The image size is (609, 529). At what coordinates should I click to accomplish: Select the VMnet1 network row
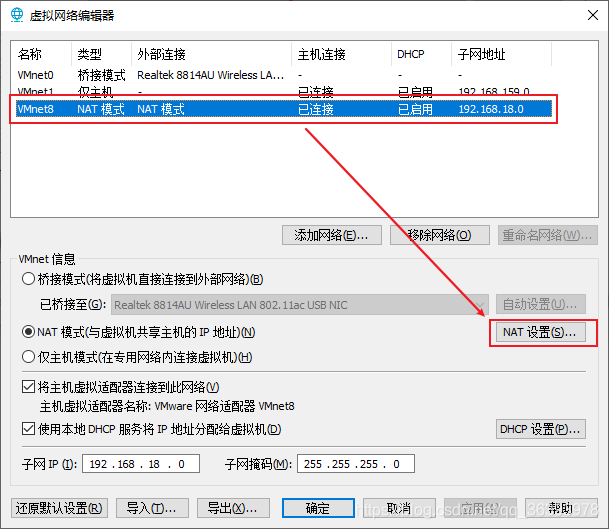284,90
